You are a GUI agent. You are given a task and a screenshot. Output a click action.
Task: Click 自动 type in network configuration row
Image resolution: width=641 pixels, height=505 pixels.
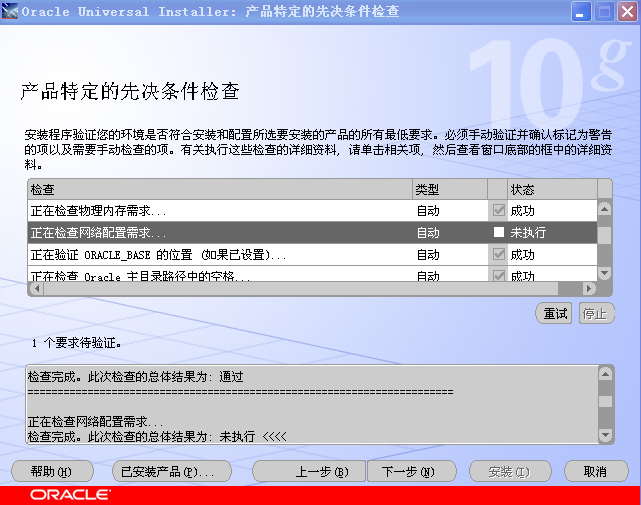(x=428, y=233)
